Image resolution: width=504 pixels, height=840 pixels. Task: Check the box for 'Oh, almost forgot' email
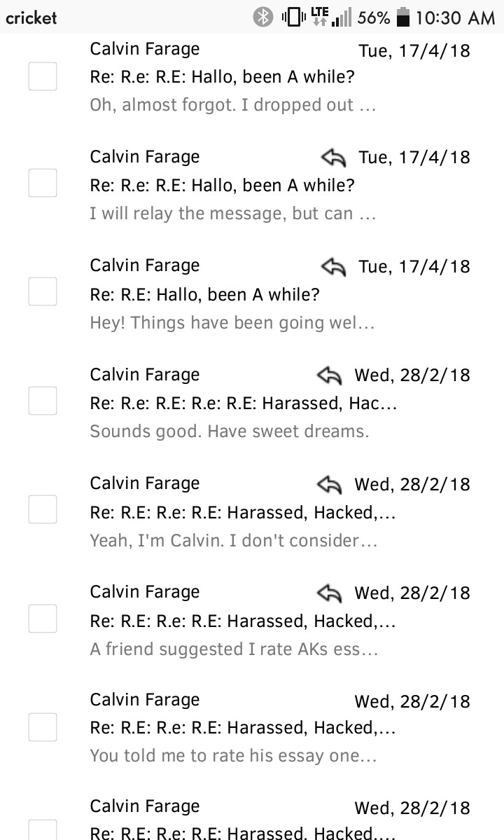43,76
